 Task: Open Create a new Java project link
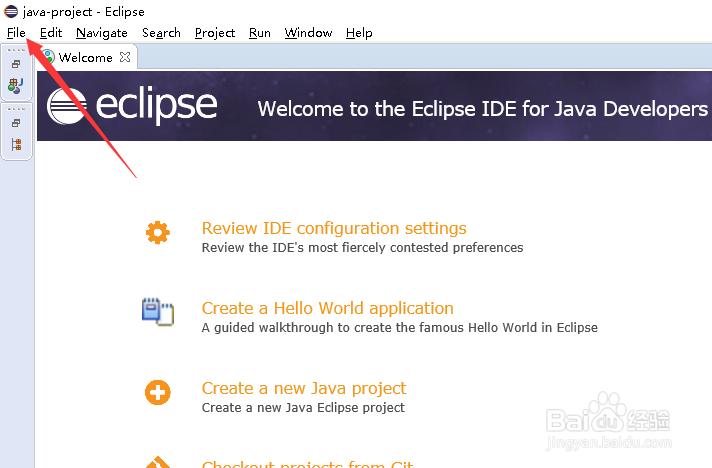tap(304, 389)
